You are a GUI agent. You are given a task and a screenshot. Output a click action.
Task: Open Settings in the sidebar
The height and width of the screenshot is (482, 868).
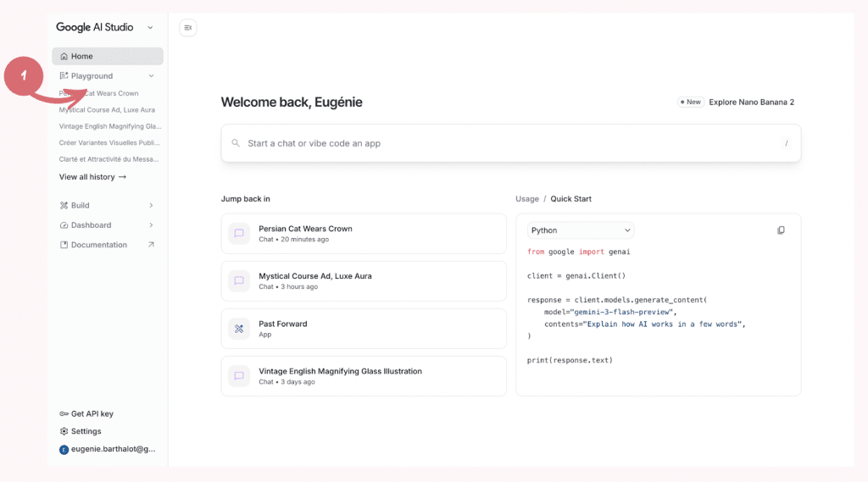[x=81, y=431]
